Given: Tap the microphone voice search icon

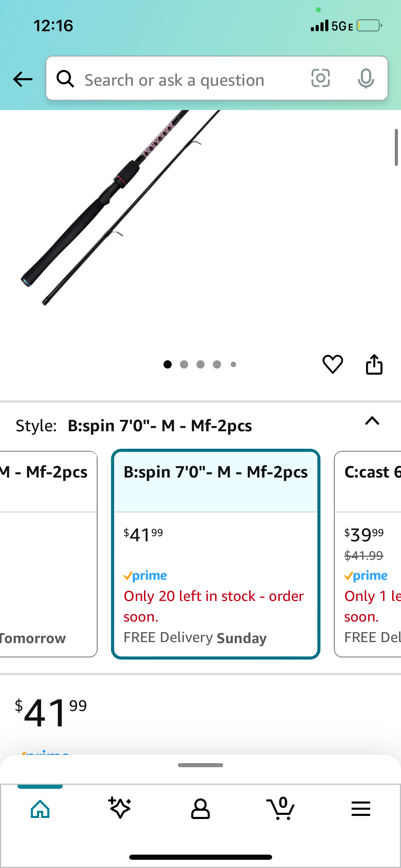Looking at the screenshot, I should coord(366,78).
